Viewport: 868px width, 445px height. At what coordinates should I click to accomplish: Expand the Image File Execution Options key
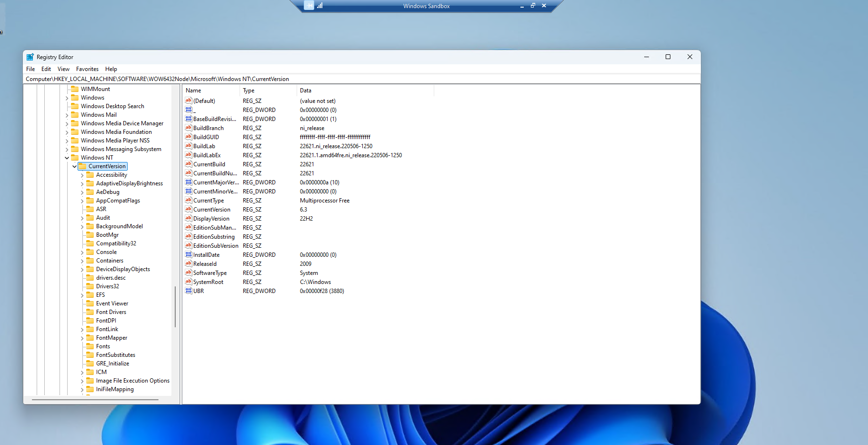coord(82,381)
